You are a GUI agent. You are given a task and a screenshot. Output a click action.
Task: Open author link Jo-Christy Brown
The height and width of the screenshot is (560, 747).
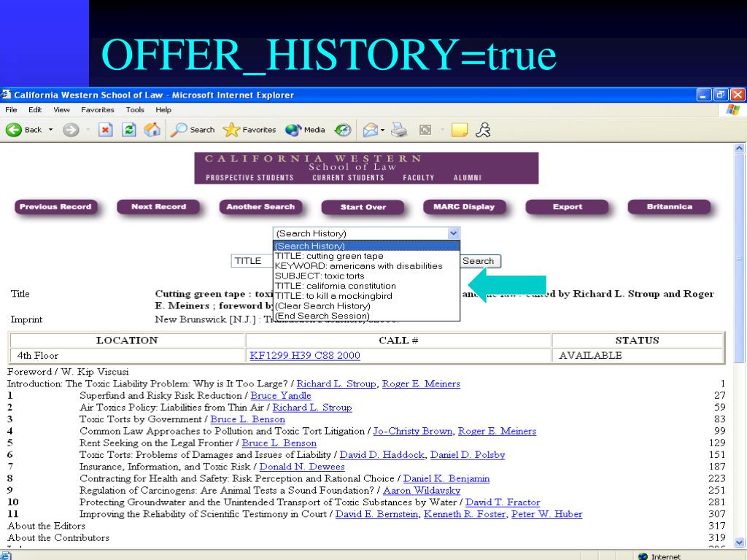click(x=413, y=431)
